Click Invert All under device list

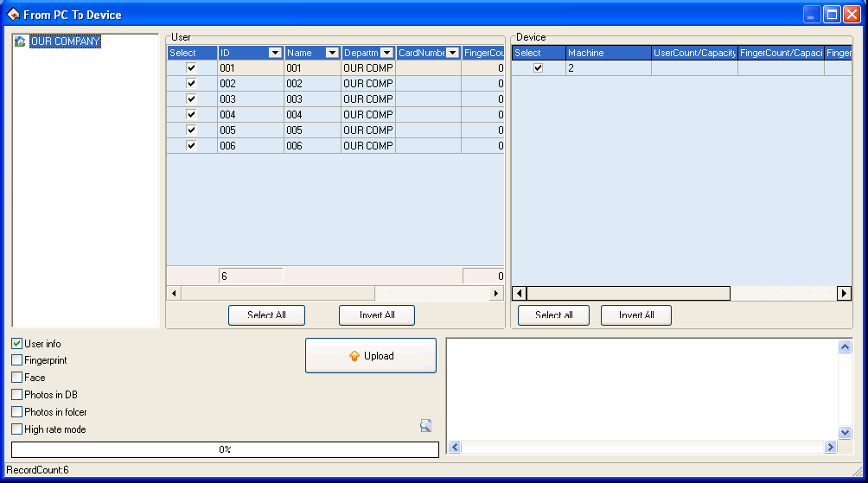(x=635, y=315)
